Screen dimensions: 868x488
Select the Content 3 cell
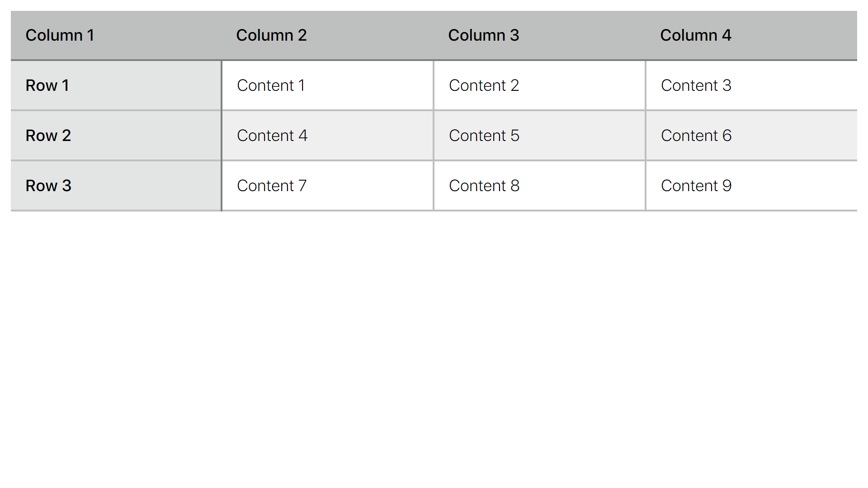[x=752, y=85]
